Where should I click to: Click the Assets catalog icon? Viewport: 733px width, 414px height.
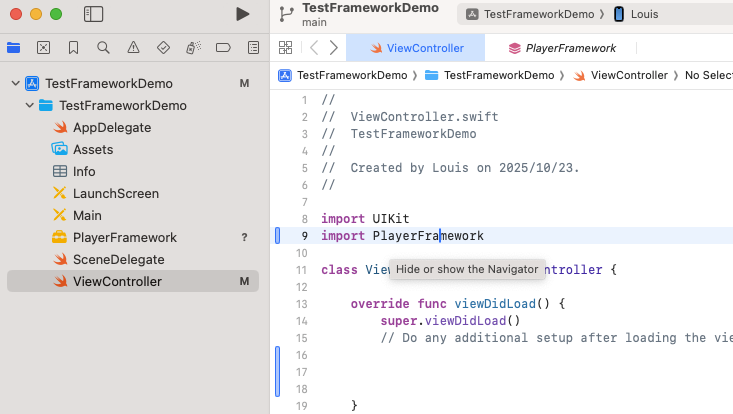click(59, 149)
